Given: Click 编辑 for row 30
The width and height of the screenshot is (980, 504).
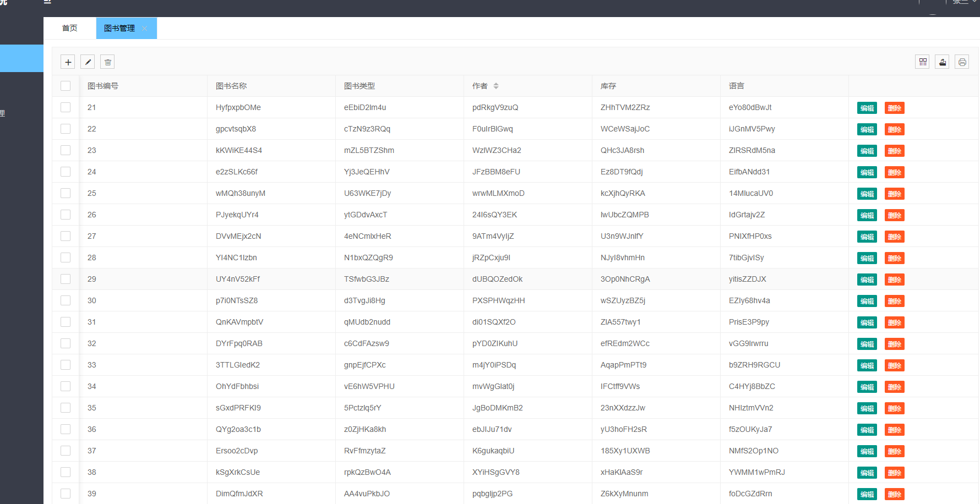Looking at the screenshot, I should (x=867, y=301).
